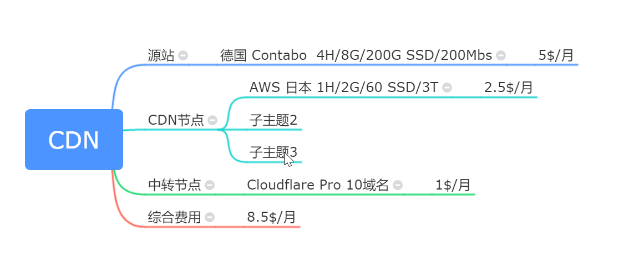Collapse the Cloudflare Pro topic's children
Screen dimensions: 644x266
[398, 185]
